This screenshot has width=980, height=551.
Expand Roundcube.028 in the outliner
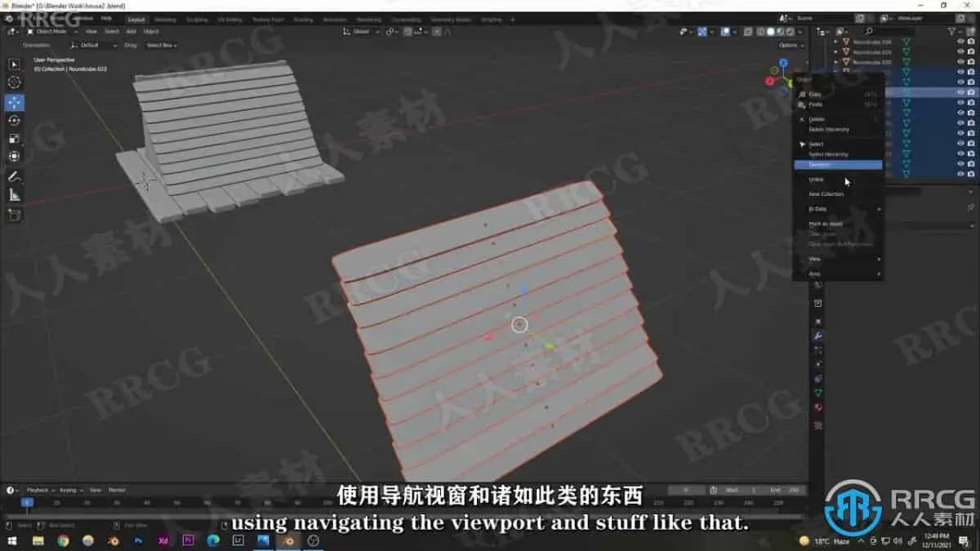[835, 42]
